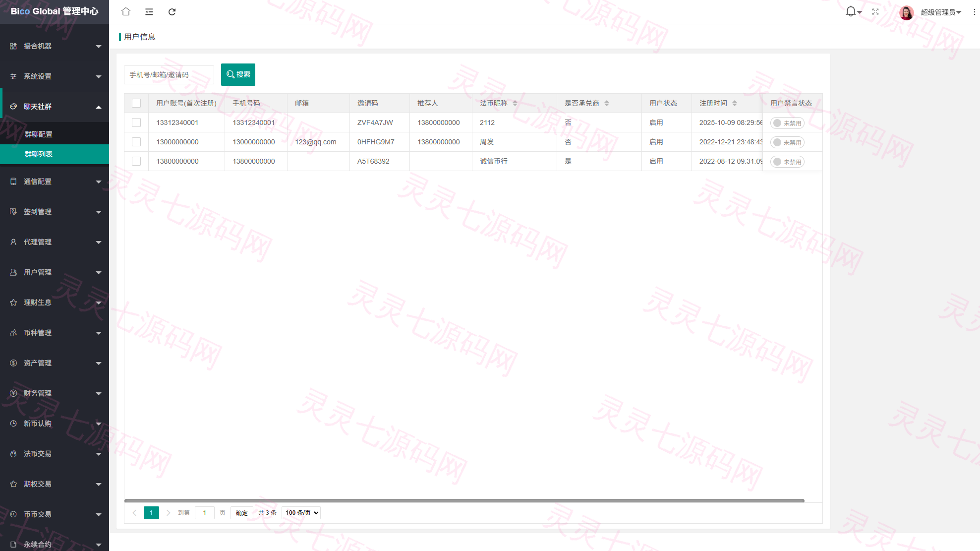The width and height of the screenshot is (980, 551).
Task: Click 理财生息 star icon
Action: click(x=13, y=303)
